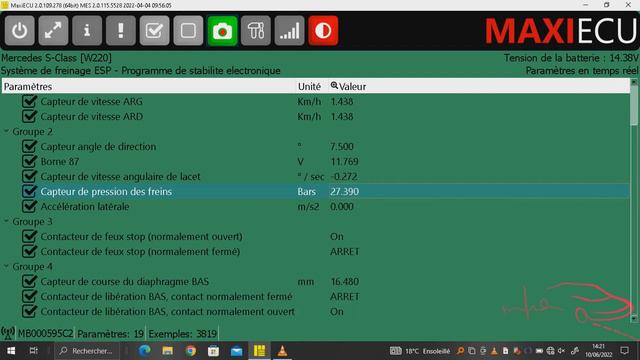Viewport: 640px width, 360px height.
Task: Open File Explorer from the taskbar
Action: point(167,351)
